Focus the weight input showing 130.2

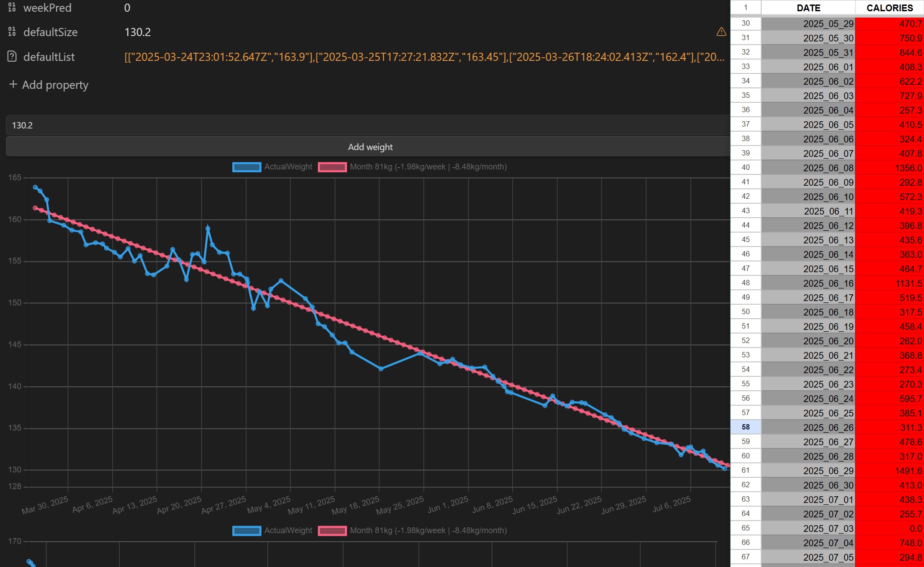click(368, 125)
